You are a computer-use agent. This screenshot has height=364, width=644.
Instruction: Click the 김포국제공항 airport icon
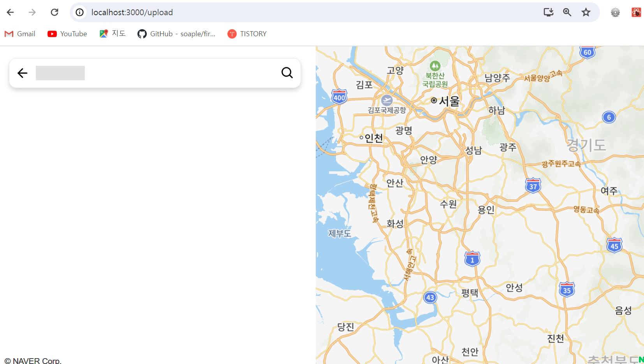pyautogui.click(x=387, y=100)
